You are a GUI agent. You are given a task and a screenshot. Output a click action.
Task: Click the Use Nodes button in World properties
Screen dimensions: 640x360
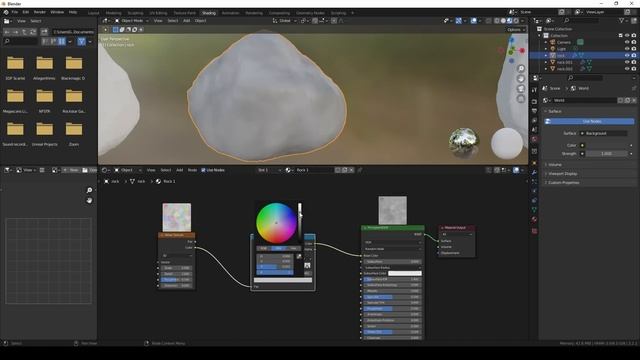590,121
